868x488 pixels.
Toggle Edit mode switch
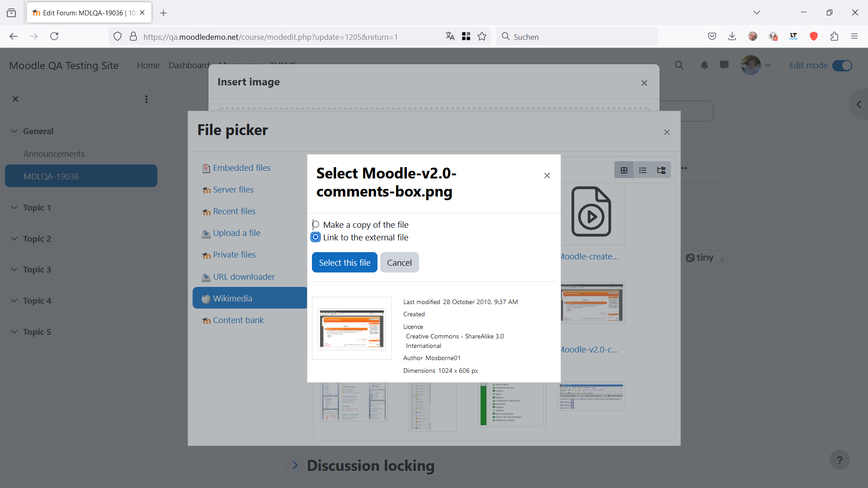pos(842,66)
